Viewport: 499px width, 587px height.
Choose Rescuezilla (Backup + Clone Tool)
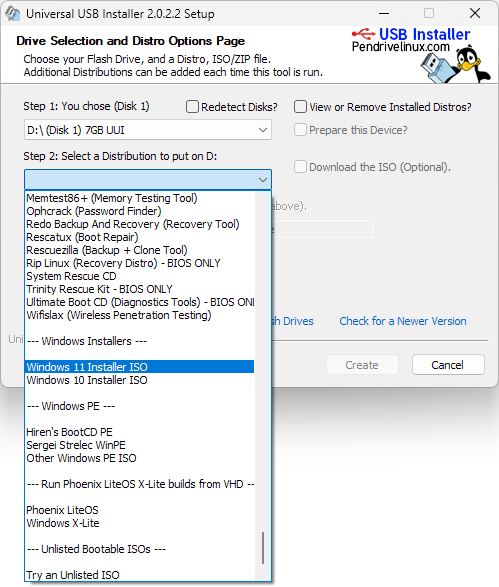click(x=139, y=250)
